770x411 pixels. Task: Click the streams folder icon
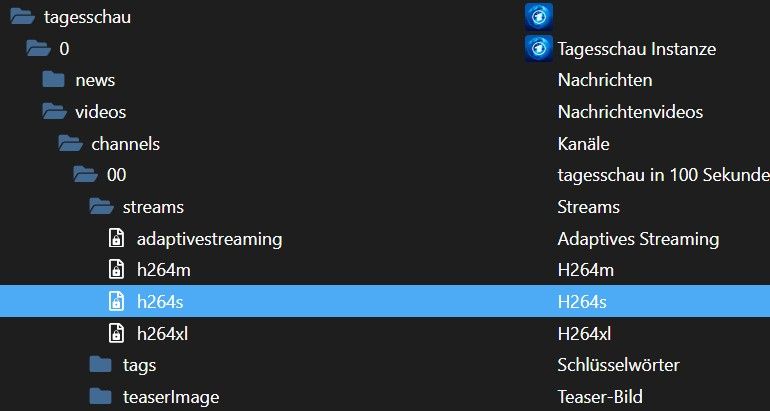click(x=102, y=207)
